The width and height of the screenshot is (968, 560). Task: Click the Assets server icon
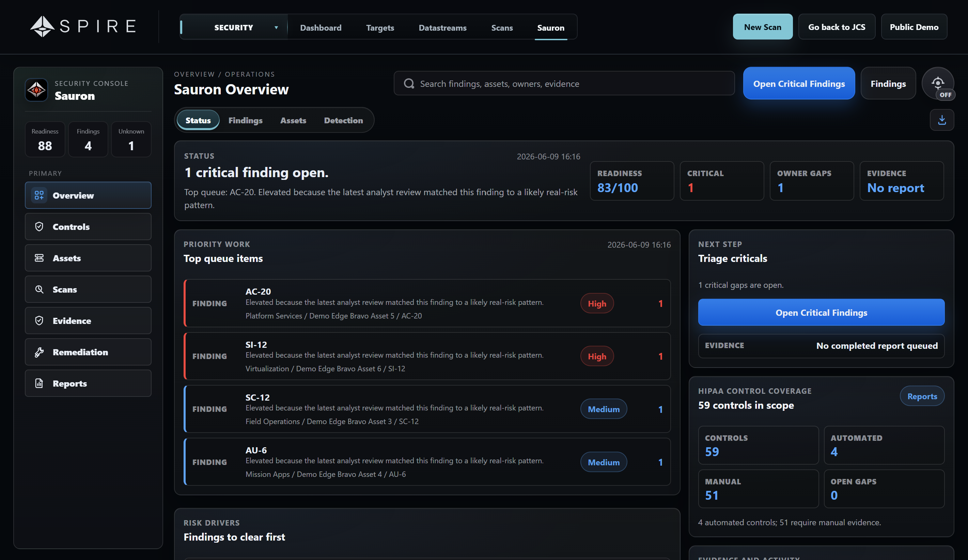[x=39, y=258]
